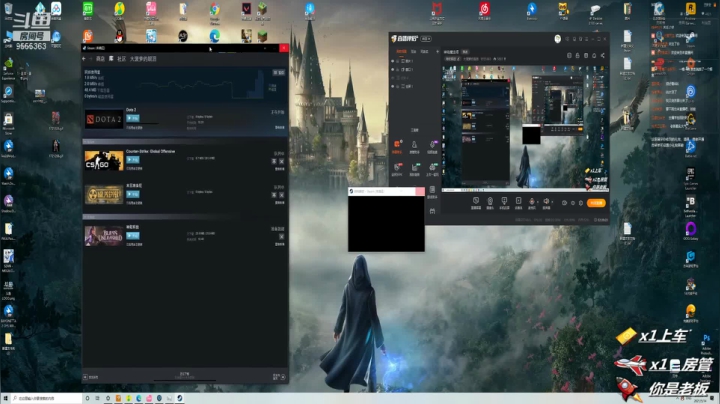Toggle visibility of first source in streaming app
Image resolution: width=720 pixels, height=404 pixels.
(393, 61)
